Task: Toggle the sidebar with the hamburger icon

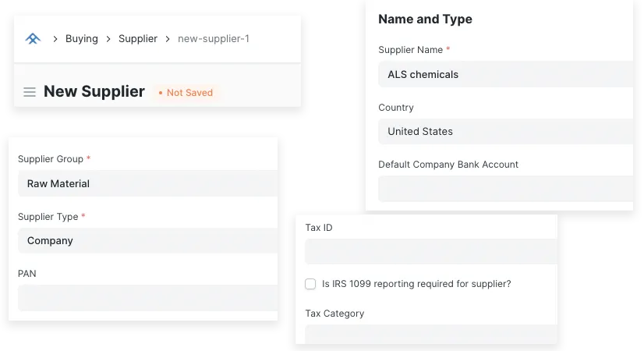Action: [30, 92]
